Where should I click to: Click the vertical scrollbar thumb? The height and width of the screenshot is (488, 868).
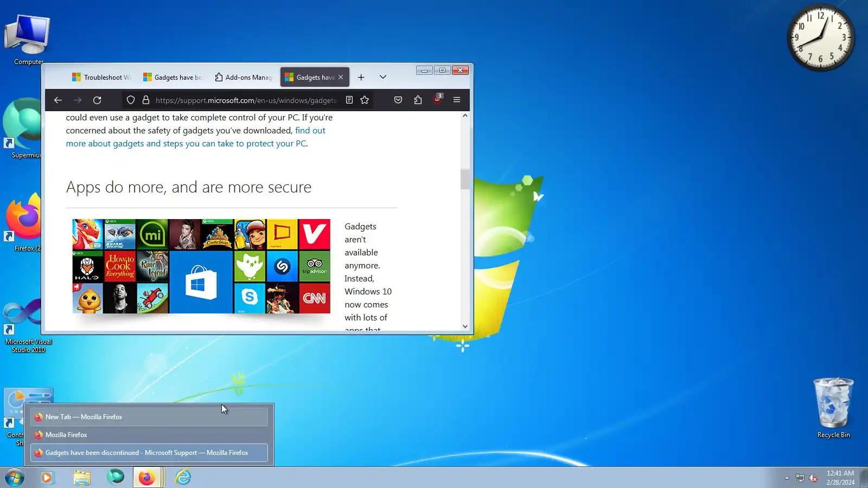click(465, 178)
